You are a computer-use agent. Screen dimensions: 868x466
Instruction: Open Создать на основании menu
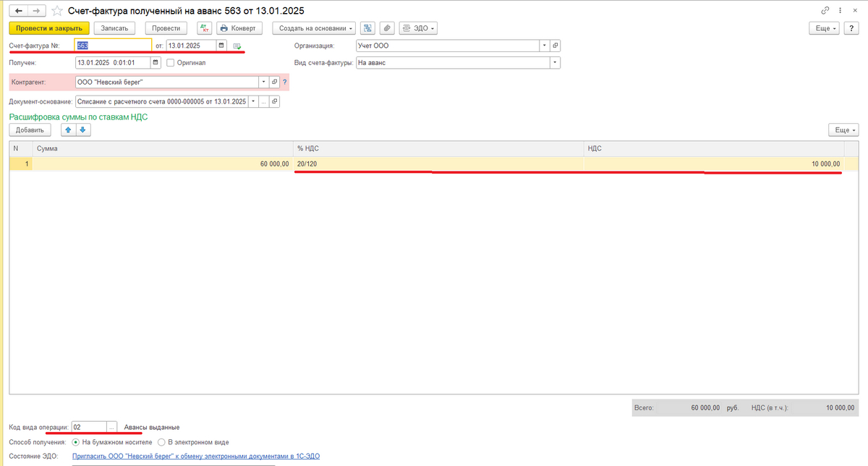[x=314, y=28]
